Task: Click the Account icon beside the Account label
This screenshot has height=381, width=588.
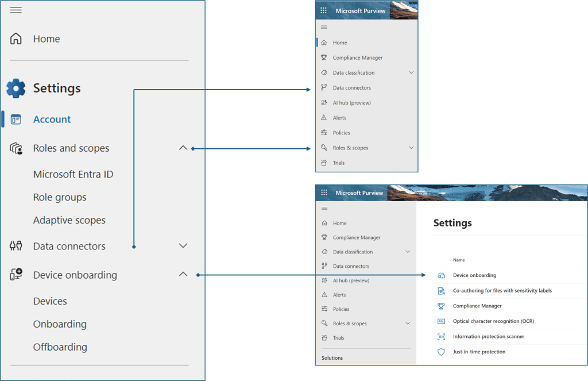Action: [16, 120]
